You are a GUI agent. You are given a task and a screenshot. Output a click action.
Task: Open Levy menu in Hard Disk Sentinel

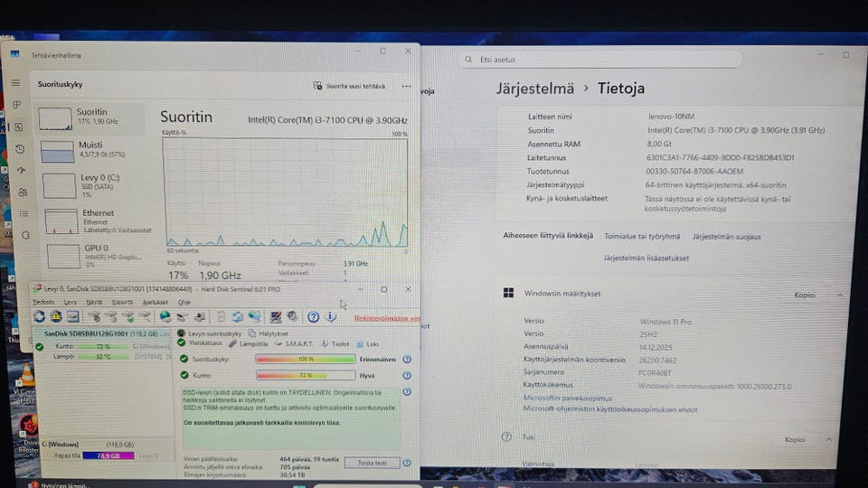pyautogui.click(x=71, y=302)
